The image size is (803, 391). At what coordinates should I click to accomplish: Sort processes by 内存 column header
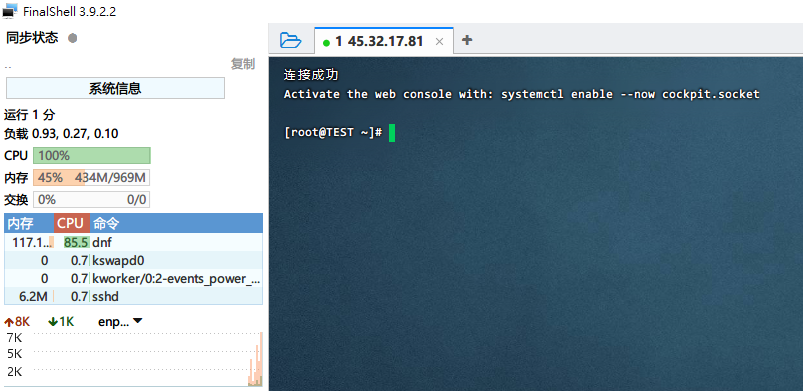29,223
